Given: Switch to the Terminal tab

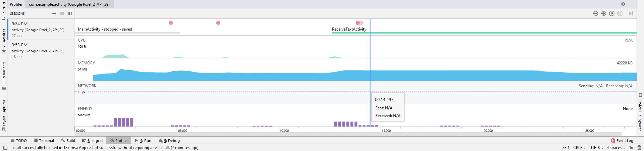Looking at the screenshot, I should [x=44, y=141].
